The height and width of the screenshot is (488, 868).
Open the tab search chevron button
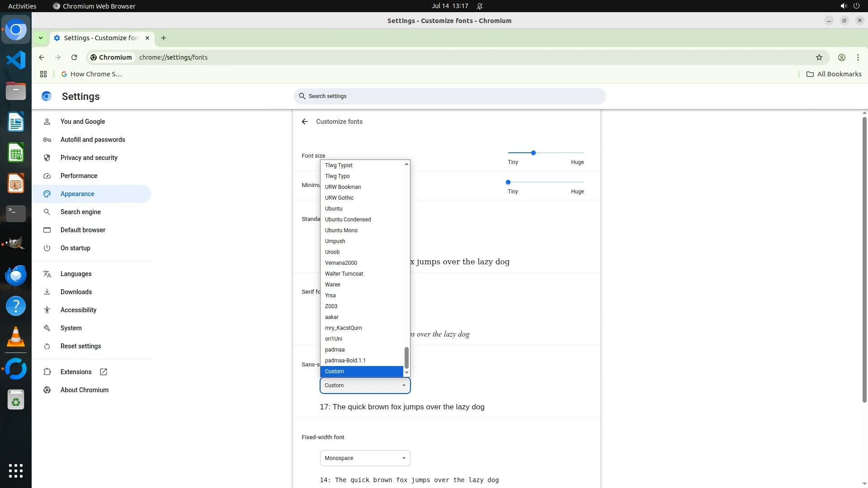(x=41, y=38)
